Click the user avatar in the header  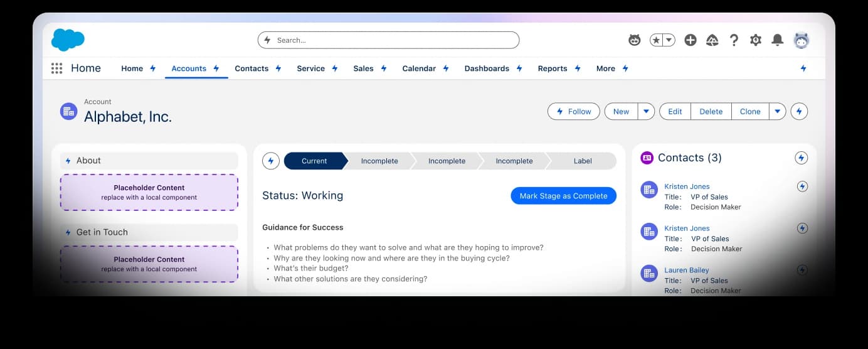[802, 40]
